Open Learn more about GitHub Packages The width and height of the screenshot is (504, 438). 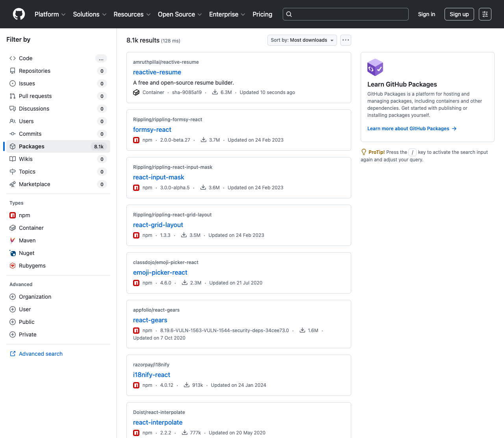click(x=412, y=129)
